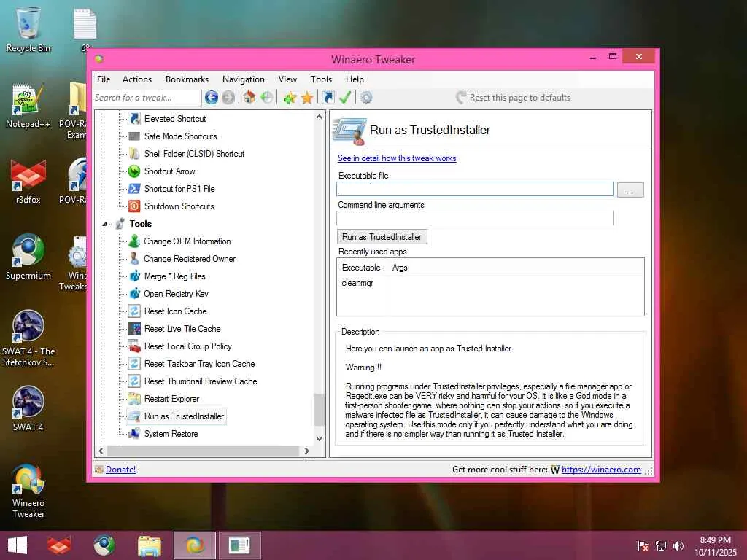Open the Navigation menu

244,79
